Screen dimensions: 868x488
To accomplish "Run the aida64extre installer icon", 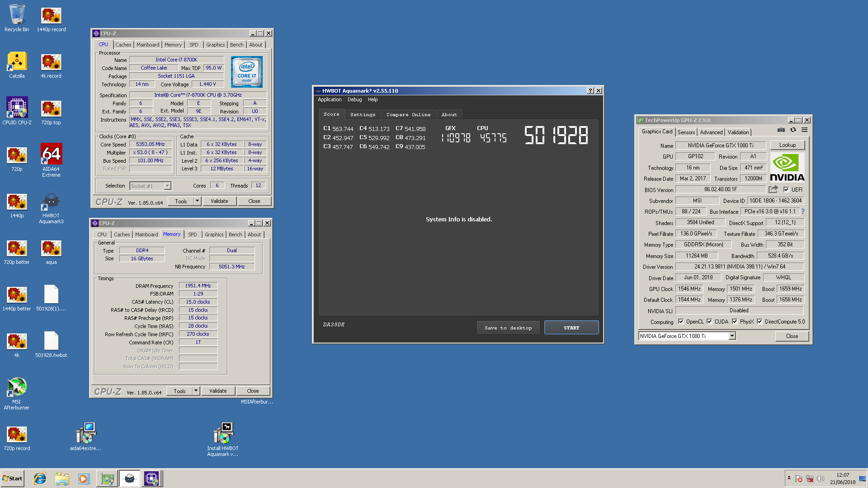I will click(x=85, y=437).
